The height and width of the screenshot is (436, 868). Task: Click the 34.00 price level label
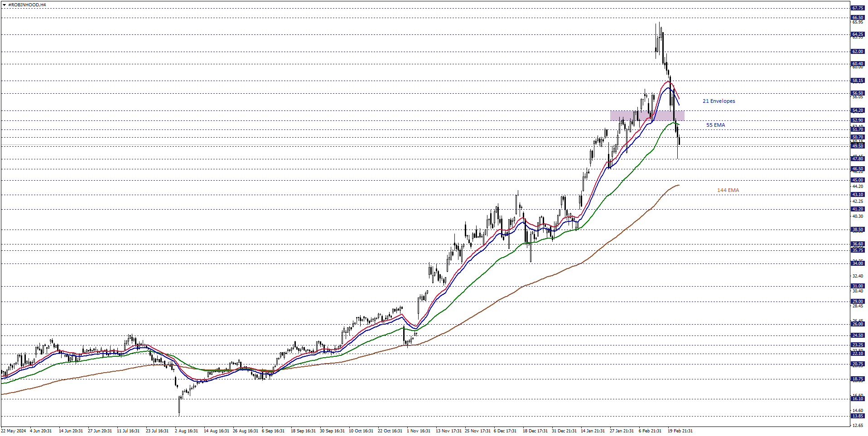coord(858,264)
